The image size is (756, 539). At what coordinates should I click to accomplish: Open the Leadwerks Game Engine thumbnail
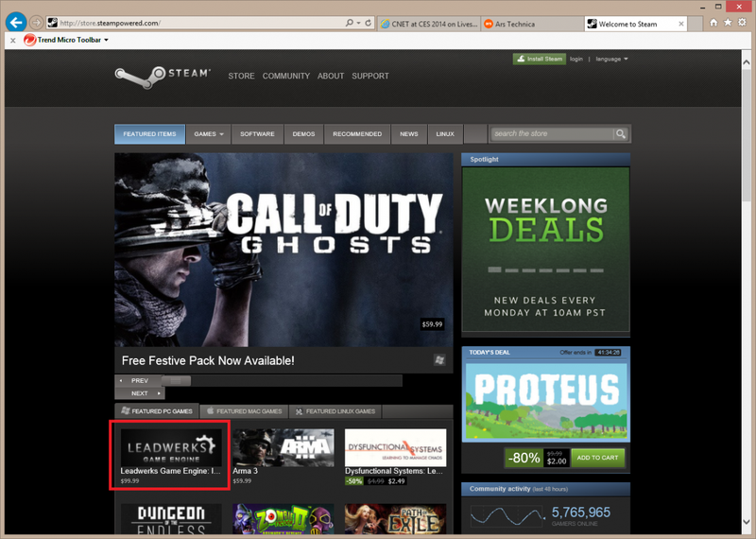point(171,447)
